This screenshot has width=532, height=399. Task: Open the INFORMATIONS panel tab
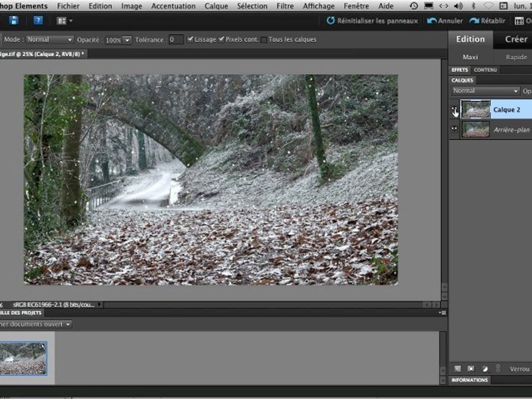(469, 380)
